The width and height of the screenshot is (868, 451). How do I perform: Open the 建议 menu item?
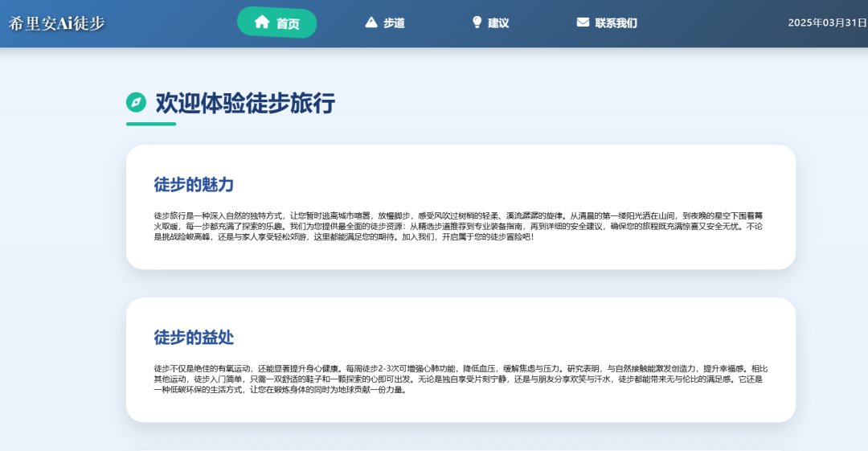pos(490,23)
